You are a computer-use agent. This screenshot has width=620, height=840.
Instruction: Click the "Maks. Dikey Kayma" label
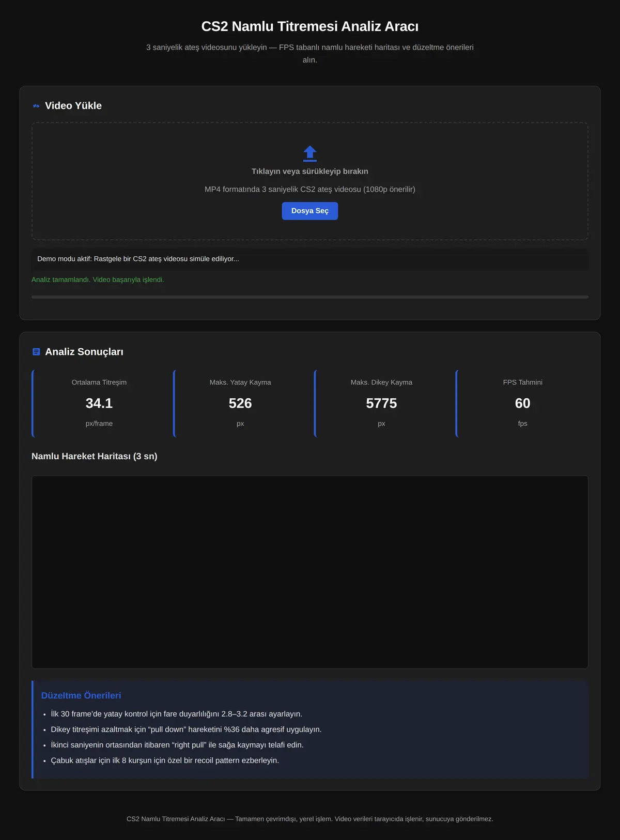coord(381,382)
